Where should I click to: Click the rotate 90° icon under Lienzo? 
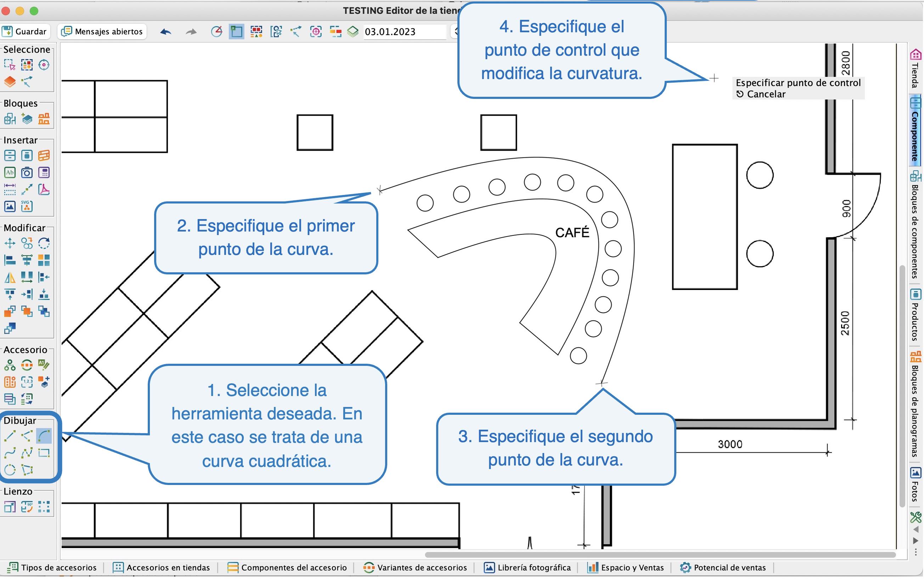(x=27, y=507)
